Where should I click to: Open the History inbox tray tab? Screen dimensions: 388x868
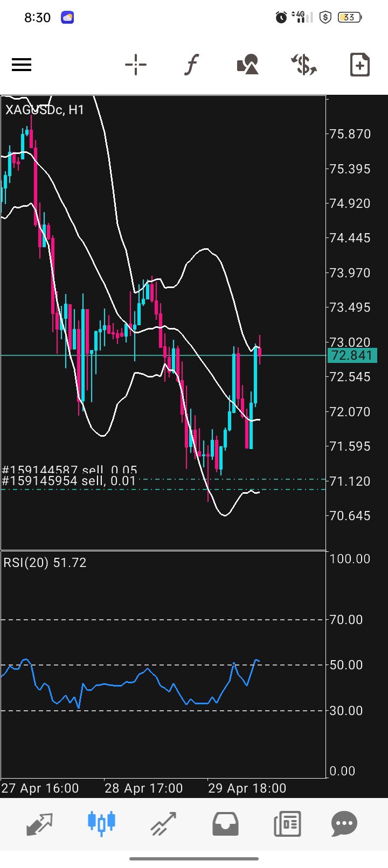click(x=225, y=823)
